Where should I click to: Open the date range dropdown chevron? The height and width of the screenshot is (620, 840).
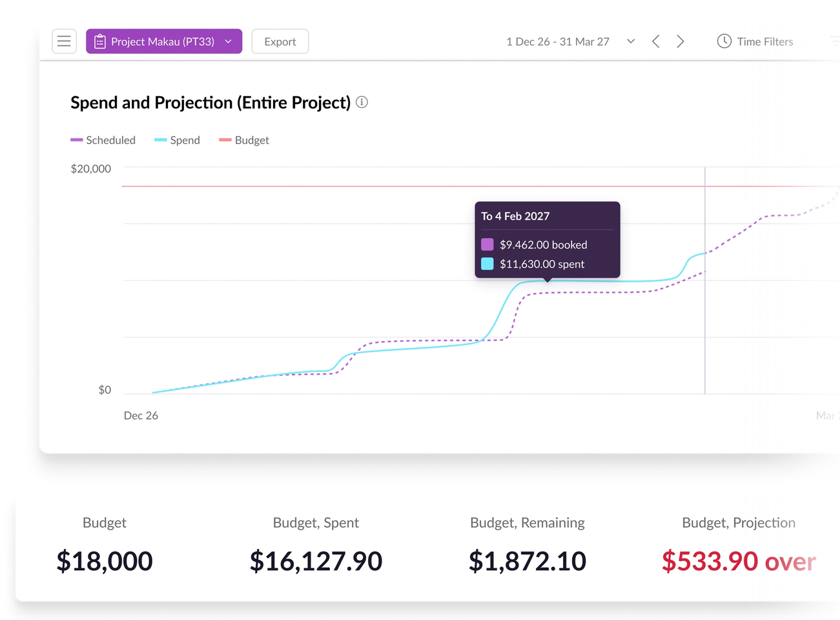631,41
